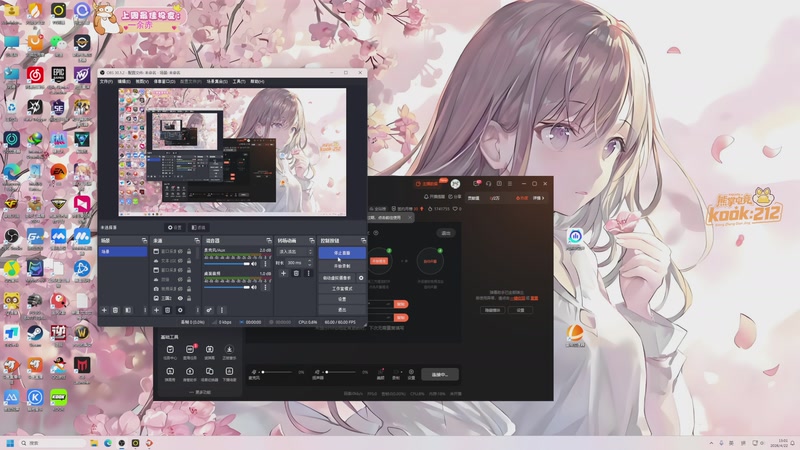
Task: Adjust Desktop Audio volume slider in OBS
Action: (227, 287)
